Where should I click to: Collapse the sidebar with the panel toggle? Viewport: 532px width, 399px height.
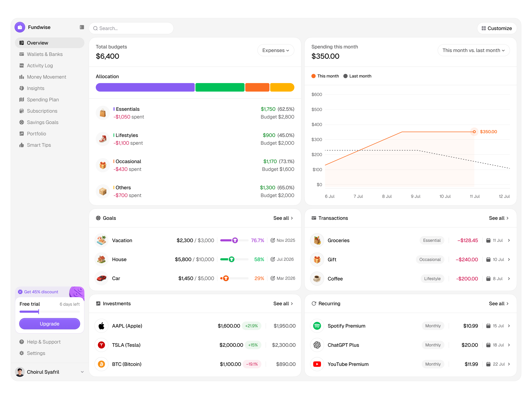tap(82, 27)
